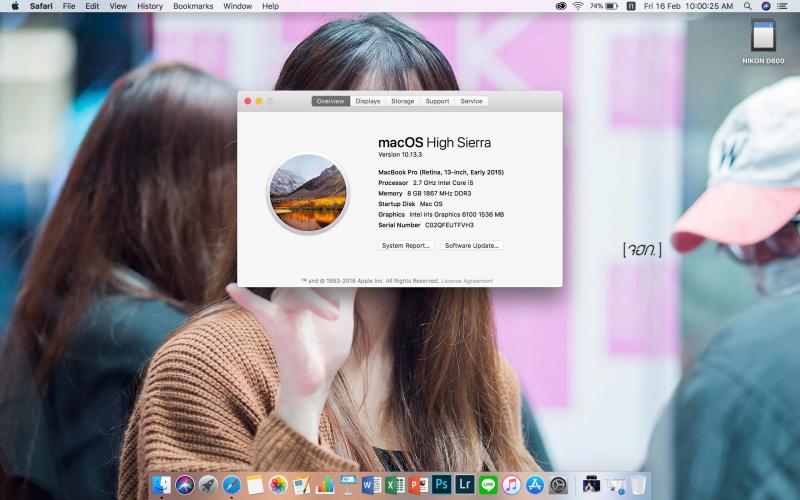The height and width of the screenshot is (500, 800).
Task: Open the LINE messenger app in Dock
Action: tap(488, 484)
